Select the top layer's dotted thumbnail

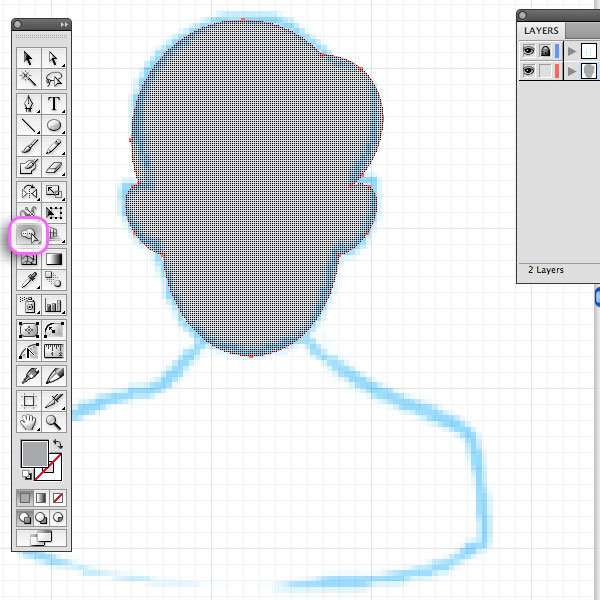[x=589, y=51]
